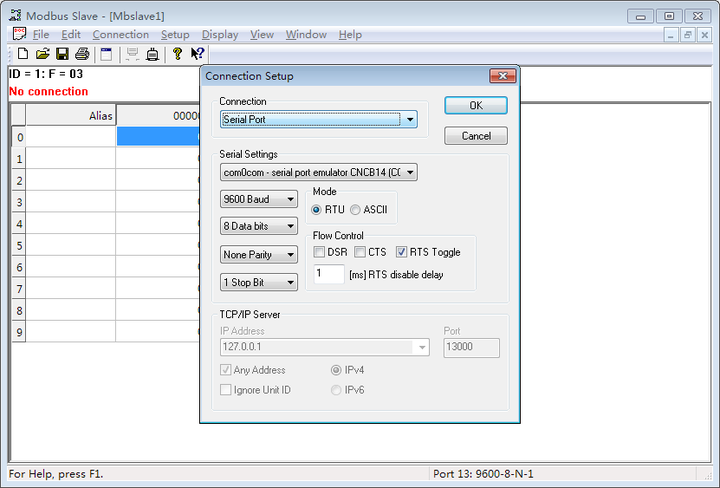
Task: Open the Edit menu
Action: pos(71,35)
